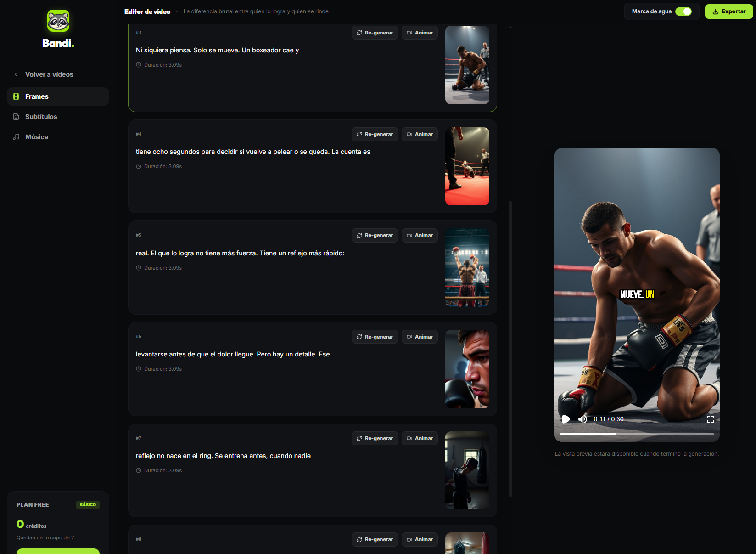Click the Música note icon
756x554 pixels.
pyautogui.click(x=16, y=137)
